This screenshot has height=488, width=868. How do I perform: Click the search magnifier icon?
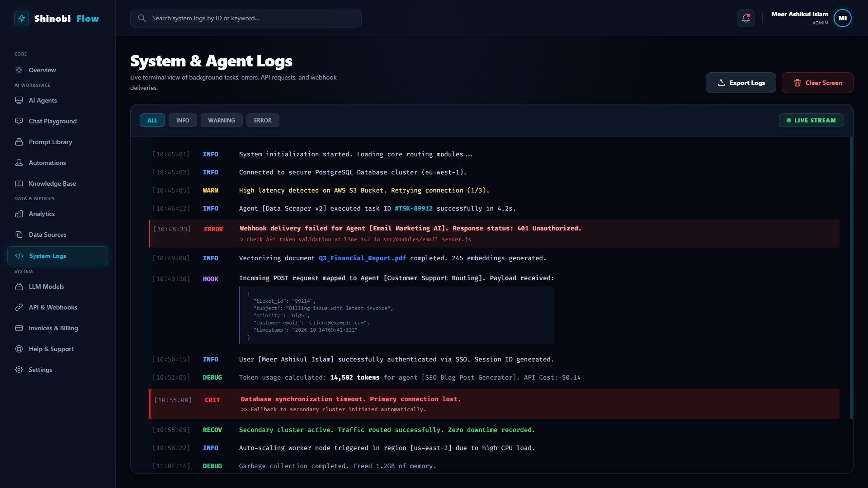point(142,18)
